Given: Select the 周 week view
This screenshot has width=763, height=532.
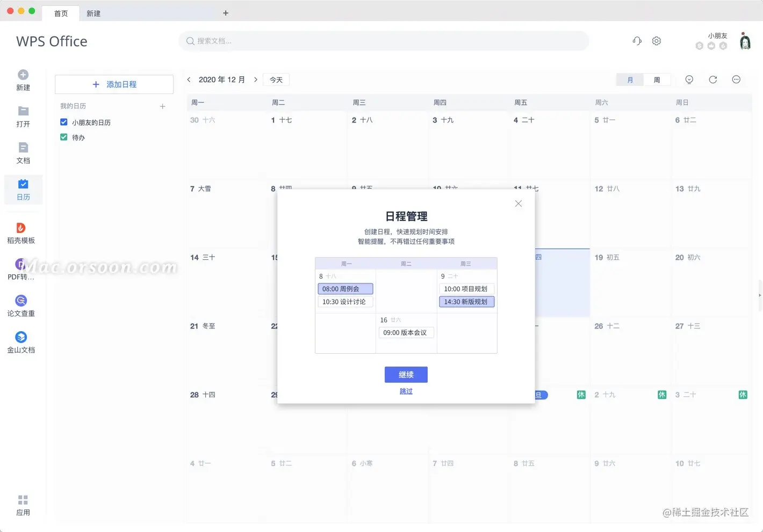Looking at the screenshot, I should click(657, 79).
